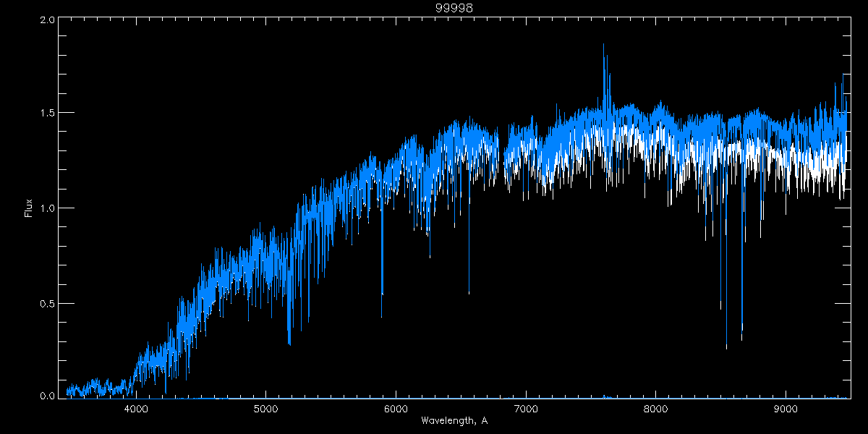
Task: Click the 0.0 y-axis tick label
Action: coord(48,396)
